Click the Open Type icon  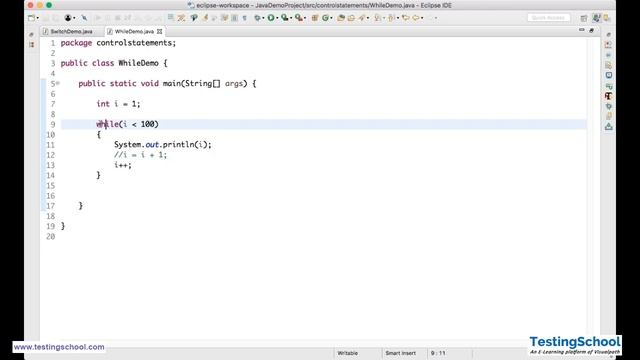coord(341,18)
